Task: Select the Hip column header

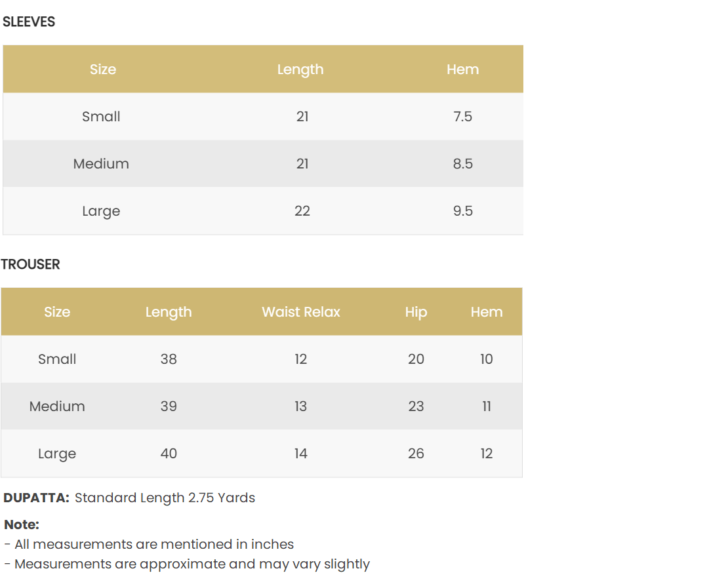Action: pyautogui.click(x=416, y=312)
